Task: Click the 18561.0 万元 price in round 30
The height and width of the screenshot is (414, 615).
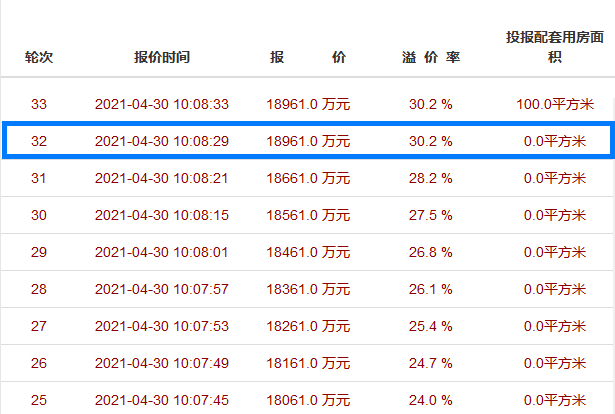Action: 308,215
